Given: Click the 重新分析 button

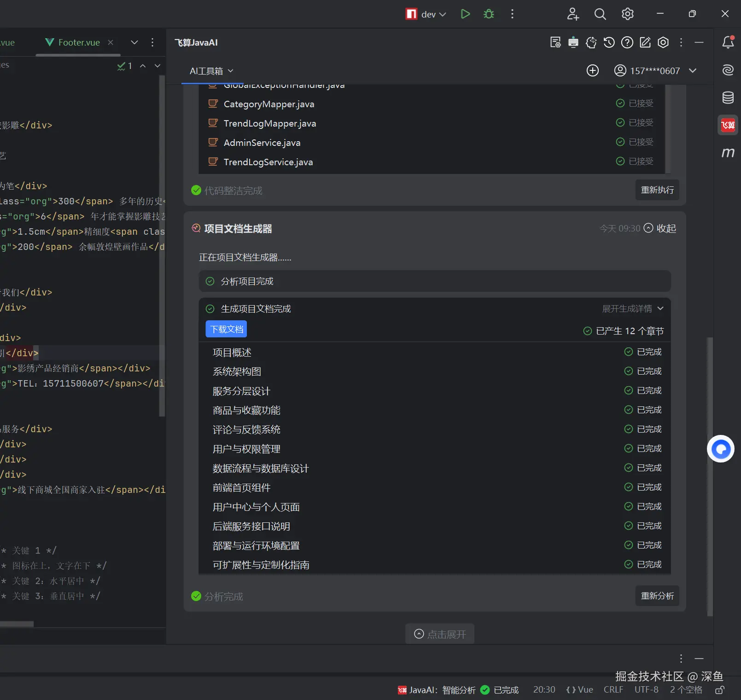Looking at the screenshot, I should pyautogui.click(x=657, y=596).
